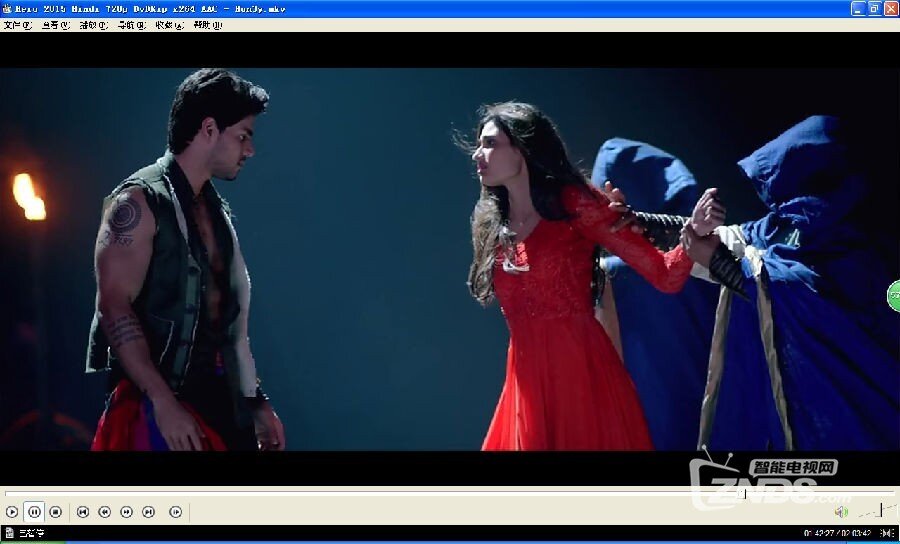The image size is (900, 544).
Task: Increase playback speed (fast-forward) button
Action: tap(126, 512)
